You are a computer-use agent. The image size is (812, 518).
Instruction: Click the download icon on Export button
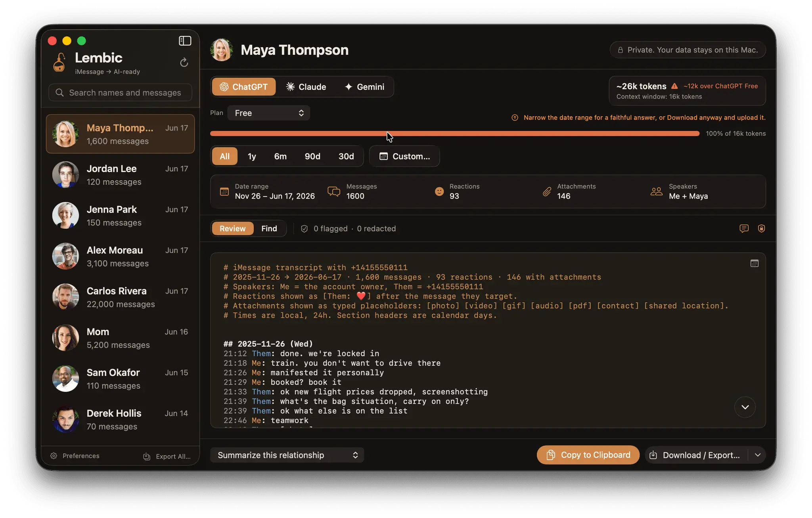click(653, 455)
